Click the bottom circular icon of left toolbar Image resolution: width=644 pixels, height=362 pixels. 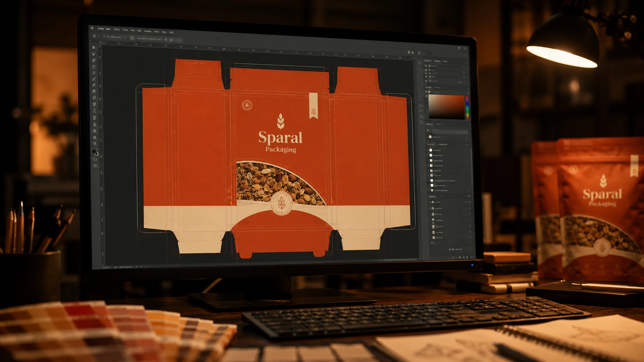point(95,166)
